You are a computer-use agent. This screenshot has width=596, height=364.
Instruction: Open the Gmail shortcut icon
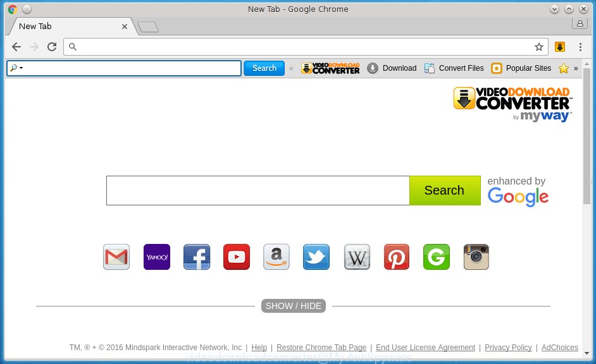(116, 257)
